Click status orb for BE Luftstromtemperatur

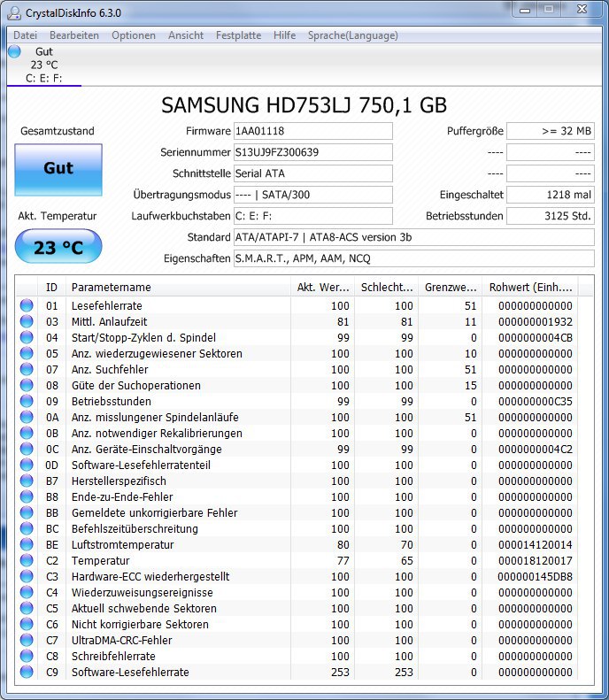pyautogui.click(x=27, y=544)
